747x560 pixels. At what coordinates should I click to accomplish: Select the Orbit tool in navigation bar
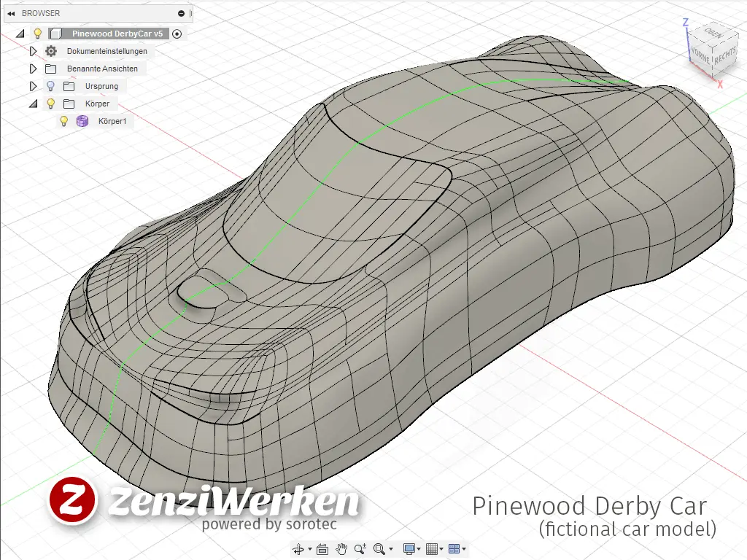(298, 549)
